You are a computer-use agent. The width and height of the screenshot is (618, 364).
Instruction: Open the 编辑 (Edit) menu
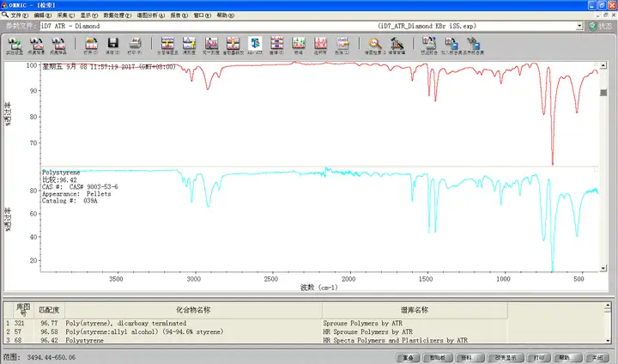coord(43,15)
